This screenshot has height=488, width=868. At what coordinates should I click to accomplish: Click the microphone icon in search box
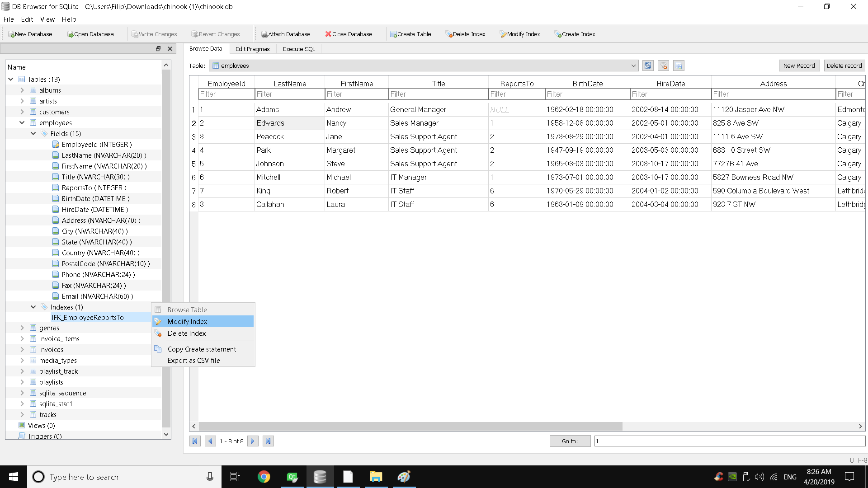[x=210, y=477]
